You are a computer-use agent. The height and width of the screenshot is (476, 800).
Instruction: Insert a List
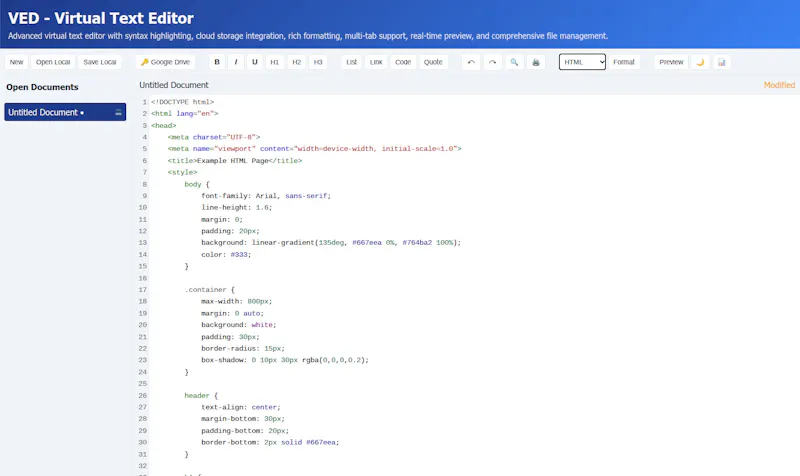click(352, 62)
